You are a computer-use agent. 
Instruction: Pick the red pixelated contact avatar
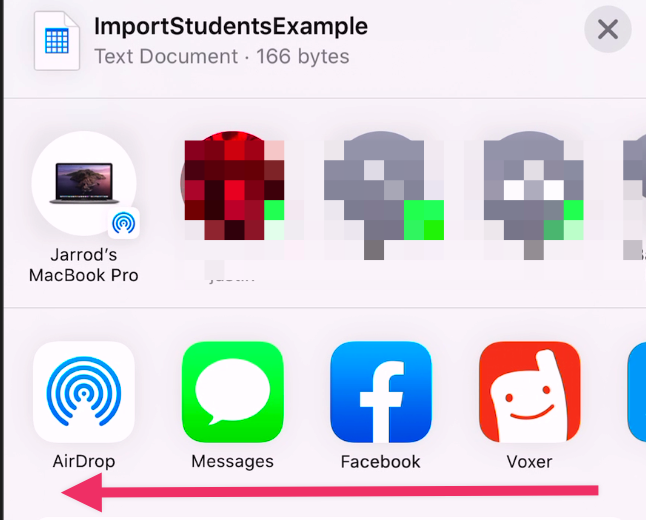tap(233, 186)
